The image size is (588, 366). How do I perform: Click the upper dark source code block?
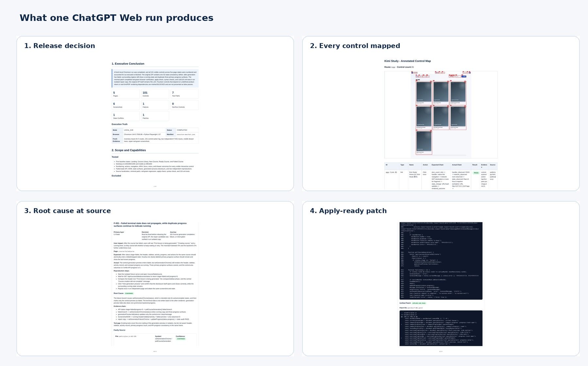tap(441, 261)
